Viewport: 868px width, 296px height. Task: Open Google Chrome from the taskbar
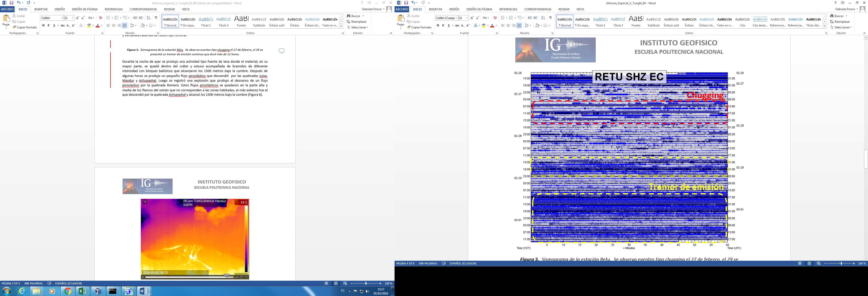(68, 291)
